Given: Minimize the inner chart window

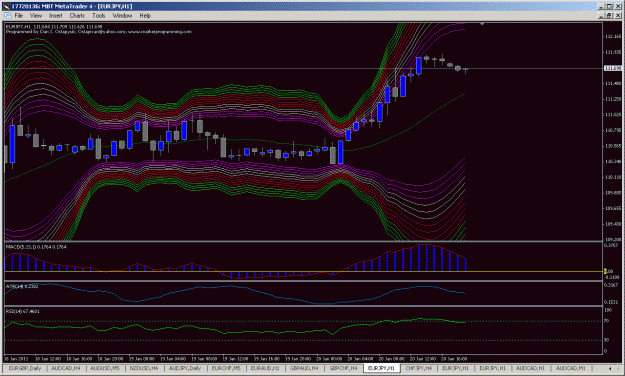Looking at the screenshot, I should (602, 16).
